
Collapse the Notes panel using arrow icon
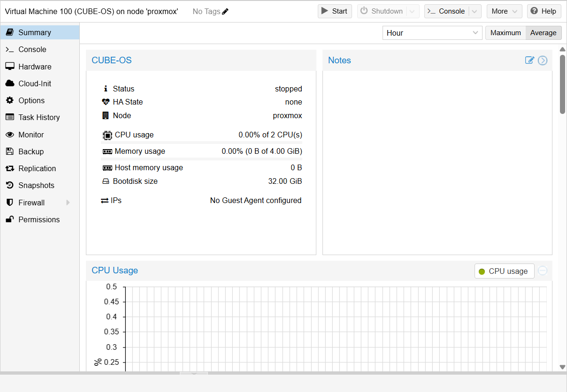pyautogui.click(x=543, y=60)
